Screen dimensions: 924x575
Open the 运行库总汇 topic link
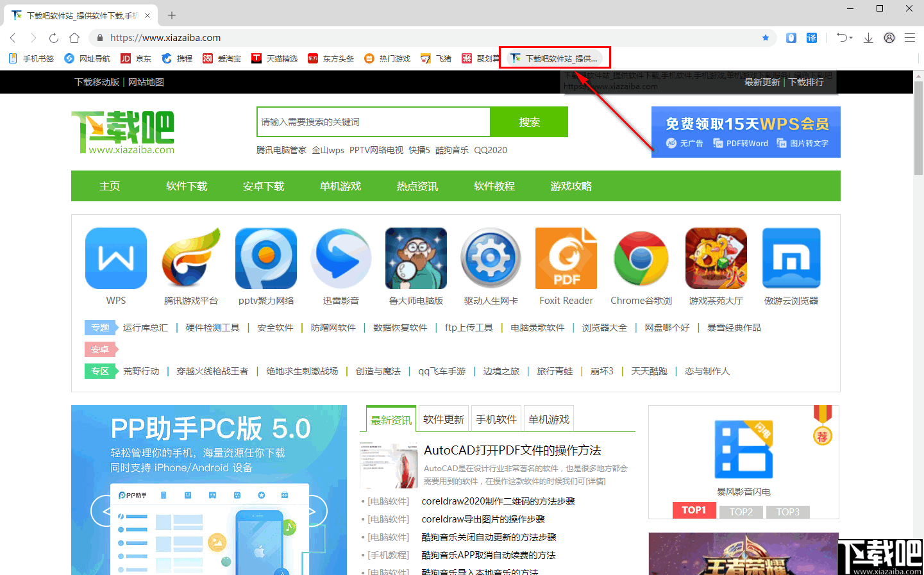[146, 328]
